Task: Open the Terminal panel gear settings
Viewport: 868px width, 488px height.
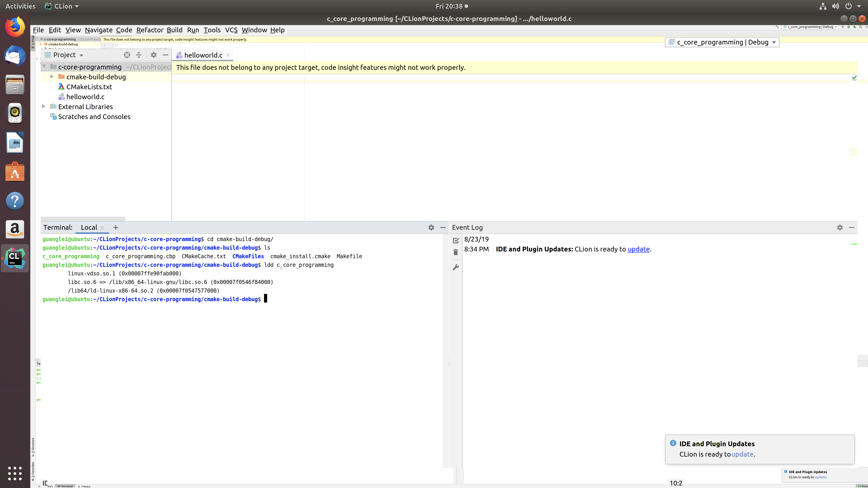Action: [431, 228]
